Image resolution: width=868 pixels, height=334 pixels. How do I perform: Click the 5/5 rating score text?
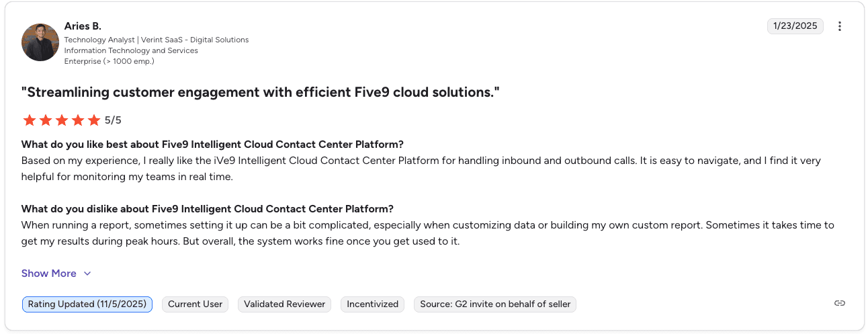point(113,120)
